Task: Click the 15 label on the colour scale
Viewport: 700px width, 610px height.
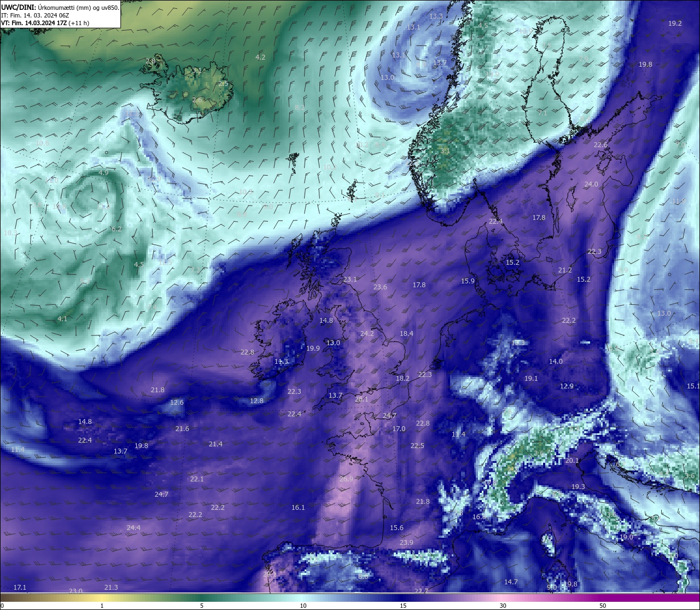Action: 402,606
